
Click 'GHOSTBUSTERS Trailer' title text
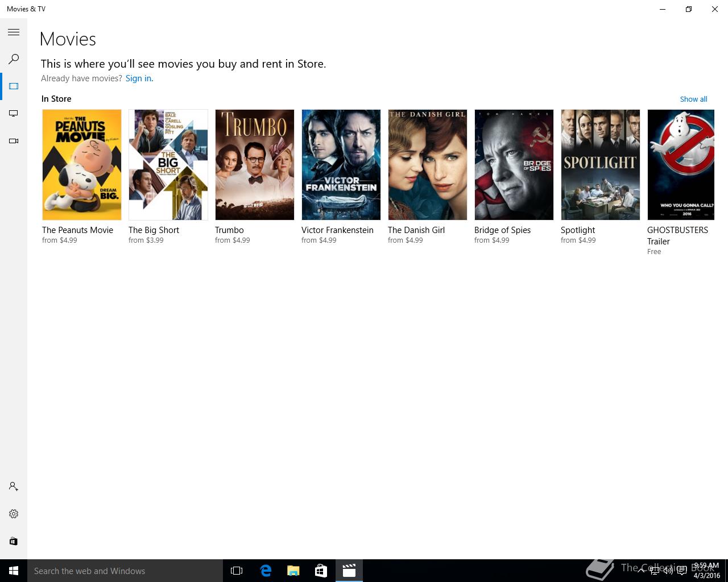tap(677, 236)
